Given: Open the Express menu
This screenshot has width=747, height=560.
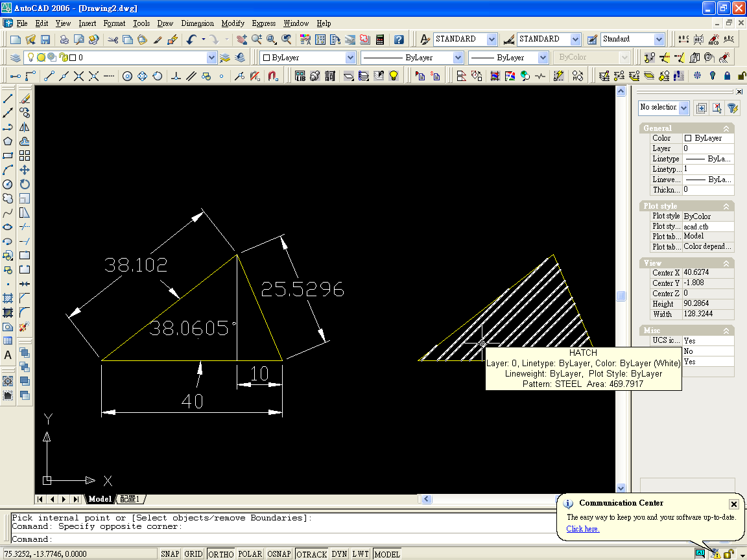Looking at the screenshot, I should [264, 23].
